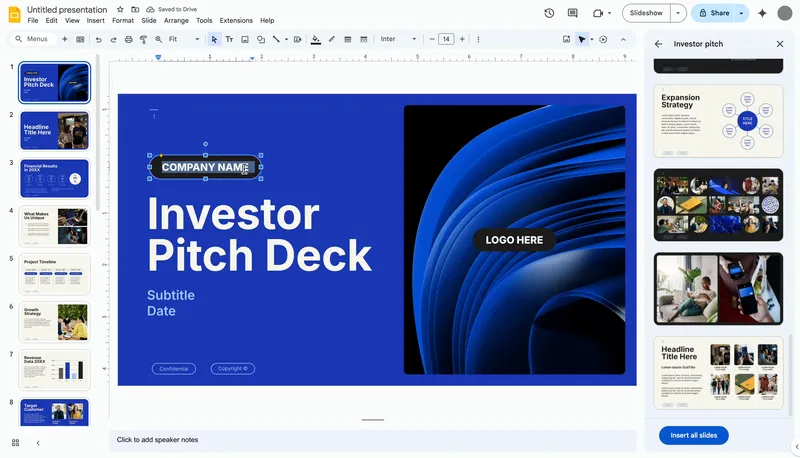This screenshot has width=800, height=458.
Task: Click the Menus search box
Action: tap(33, 39)
